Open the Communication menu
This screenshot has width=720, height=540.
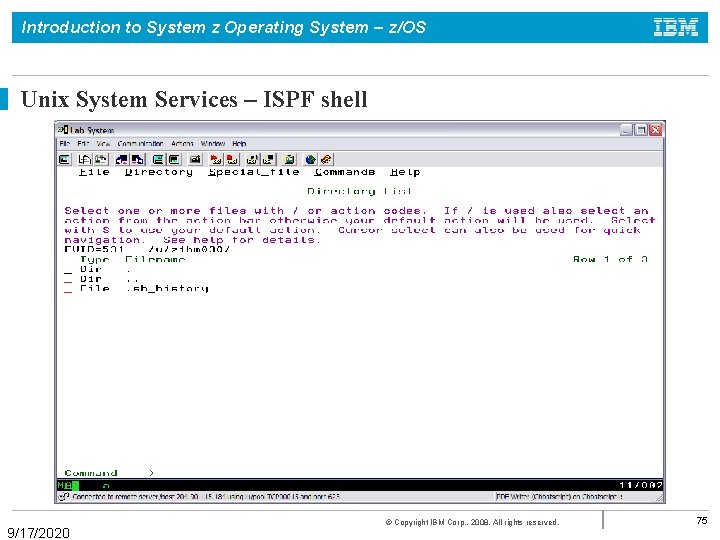[140, 143]
